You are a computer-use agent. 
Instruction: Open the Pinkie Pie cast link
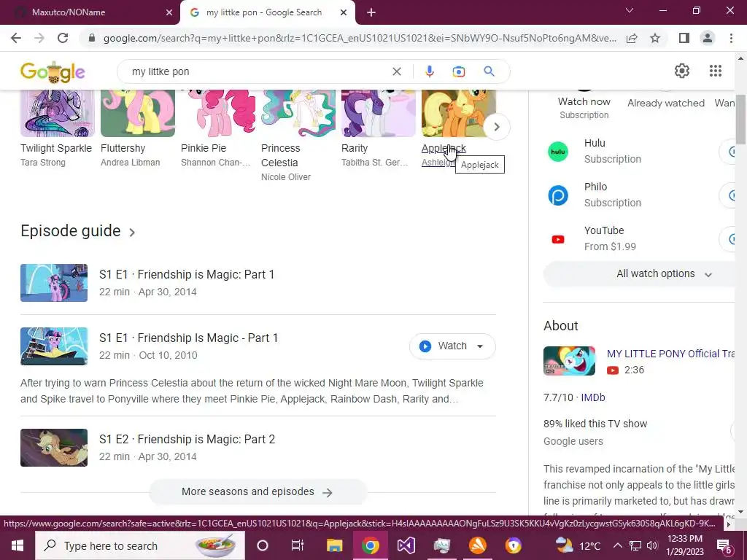point(204,148)
